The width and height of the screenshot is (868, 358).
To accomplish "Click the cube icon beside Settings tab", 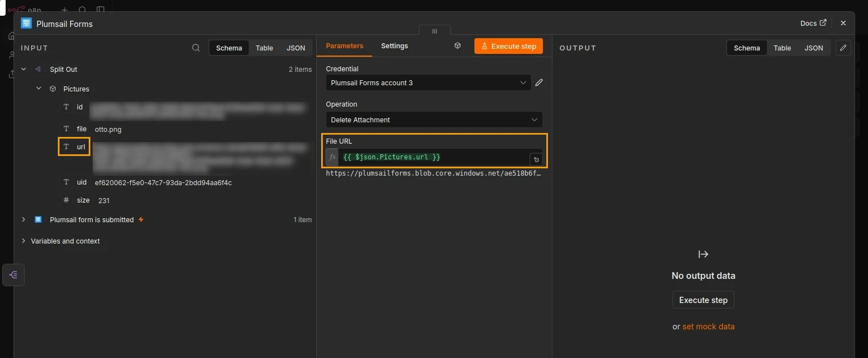I will point(458,46).
